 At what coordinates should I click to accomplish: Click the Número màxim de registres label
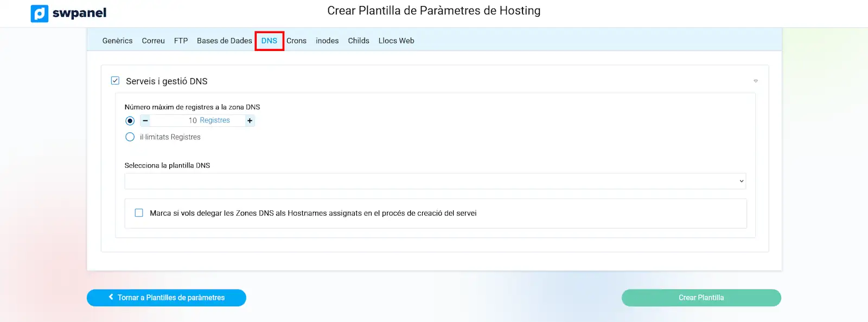pos(192,107)
